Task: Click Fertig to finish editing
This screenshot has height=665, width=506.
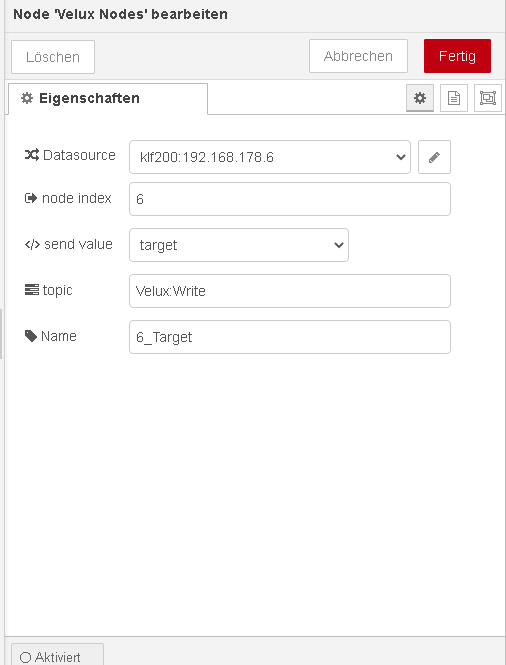Action: [457, 56]
